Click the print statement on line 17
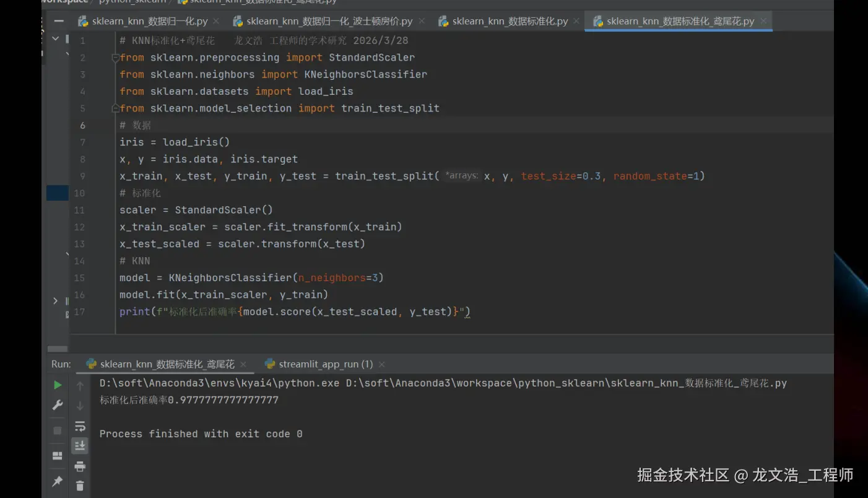The image size is (868, 498). click(x=295, y=312)
